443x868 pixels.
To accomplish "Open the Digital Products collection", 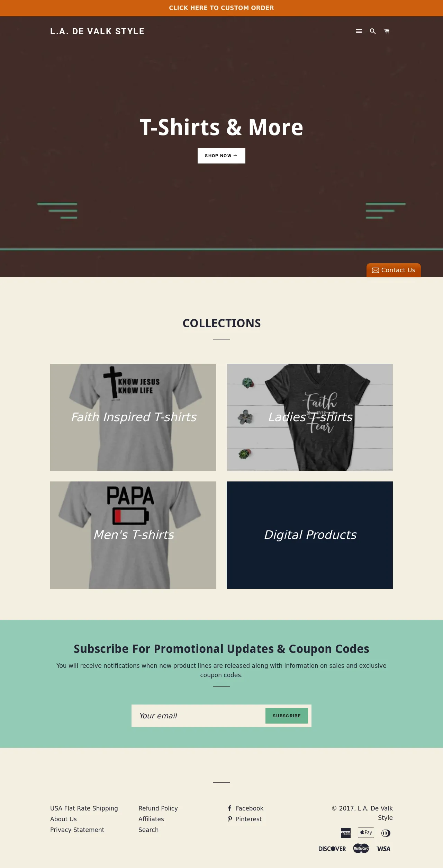I will (x=310, y=535).
